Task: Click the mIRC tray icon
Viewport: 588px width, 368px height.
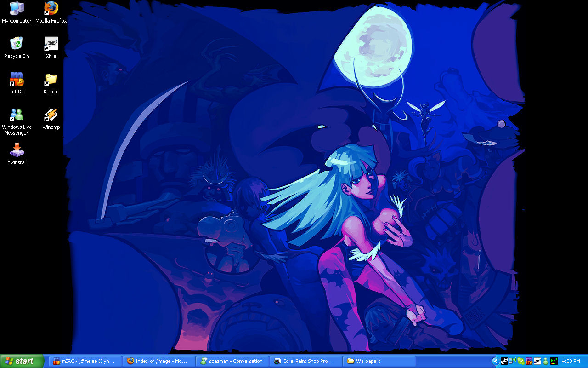Action: [529, 361]
